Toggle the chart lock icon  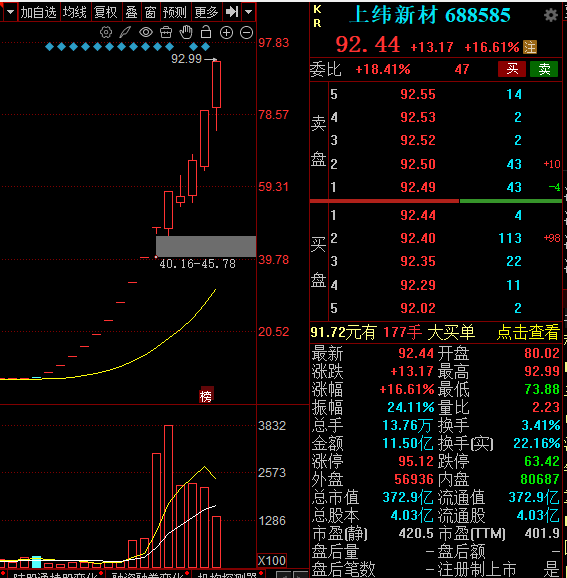click(206, 32)
